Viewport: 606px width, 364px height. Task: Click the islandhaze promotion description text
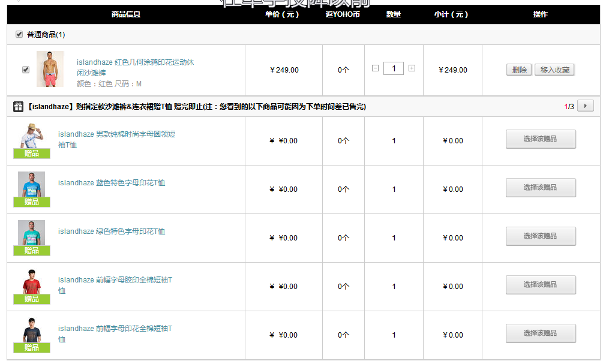pos(196,107)
